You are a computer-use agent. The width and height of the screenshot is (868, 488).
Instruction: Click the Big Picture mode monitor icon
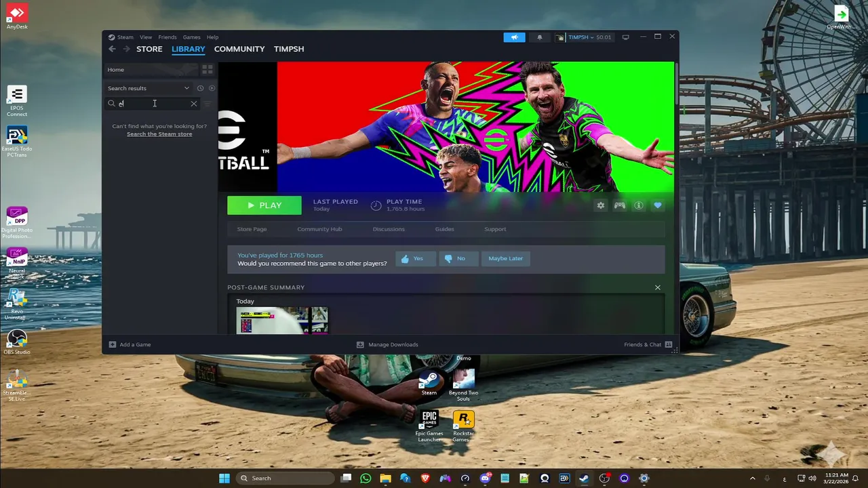point(625,37)
